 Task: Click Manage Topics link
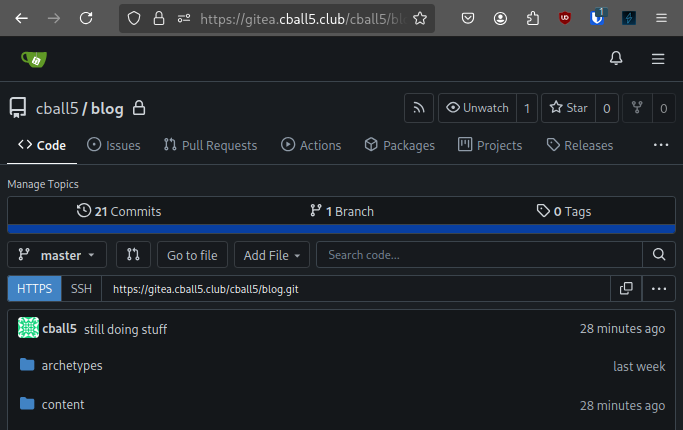click(43, 184)
